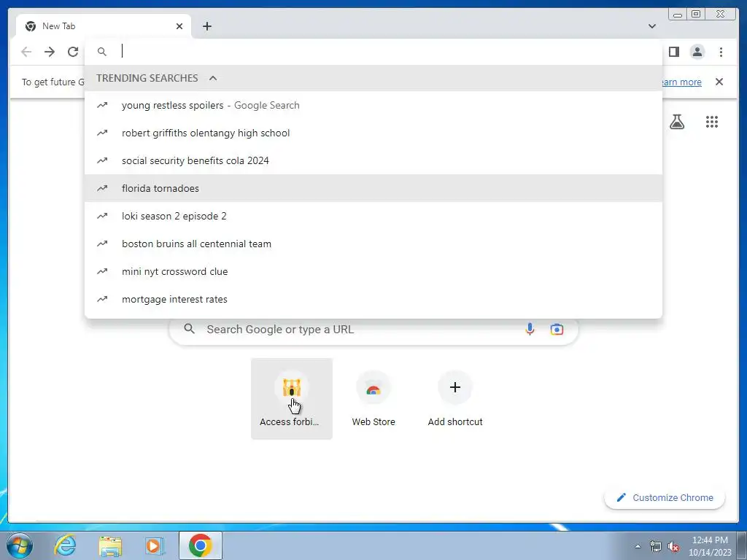Collapse the Trending Searches section
This screenshot has height=560, width=747.
click(x=213, y=78)
